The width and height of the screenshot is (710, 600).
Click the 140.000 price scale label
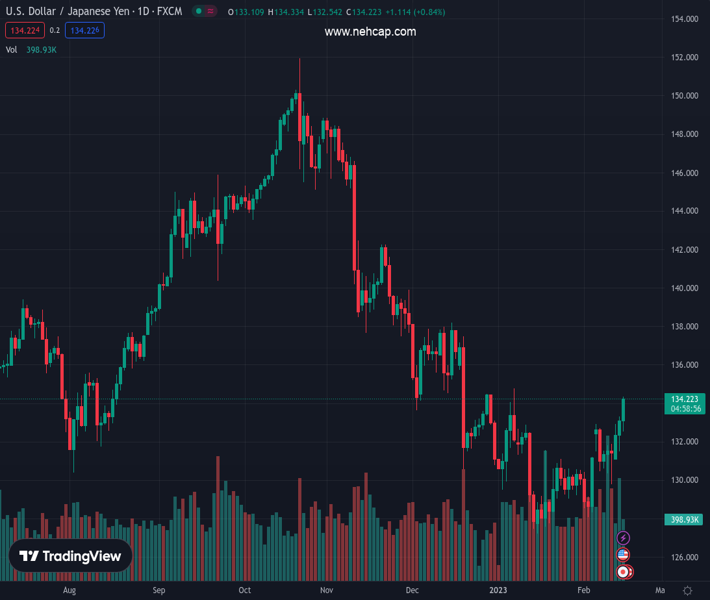[x=684, y=288]
